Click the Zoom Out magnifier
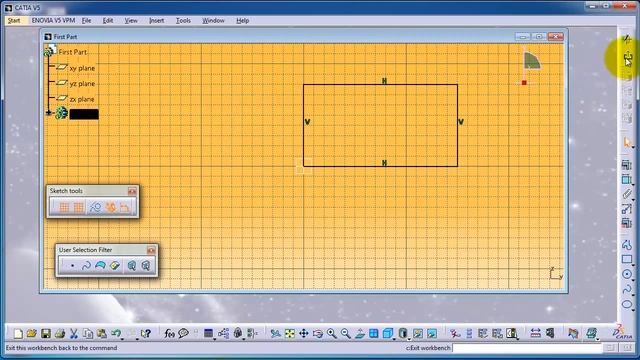The width and height of the screenshot is (640, 360). click(346, 334)
